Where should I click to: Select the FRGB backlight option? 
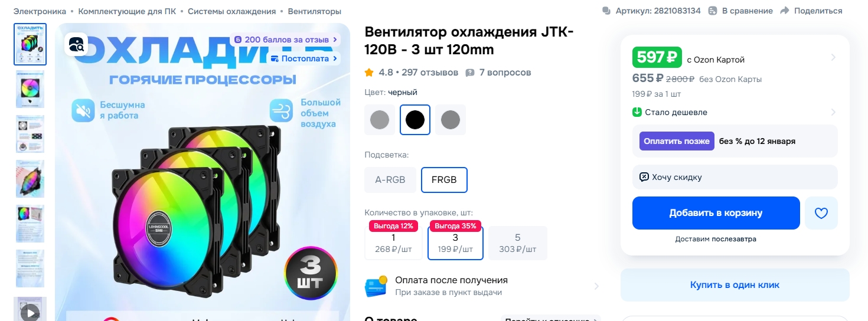click(444, 180)
